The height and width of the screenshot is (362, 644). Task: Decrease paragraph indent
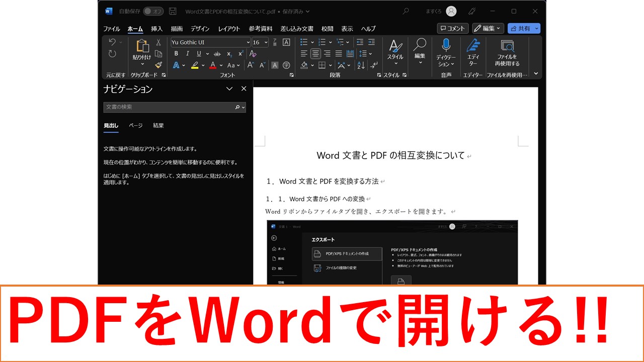[360, 42]
